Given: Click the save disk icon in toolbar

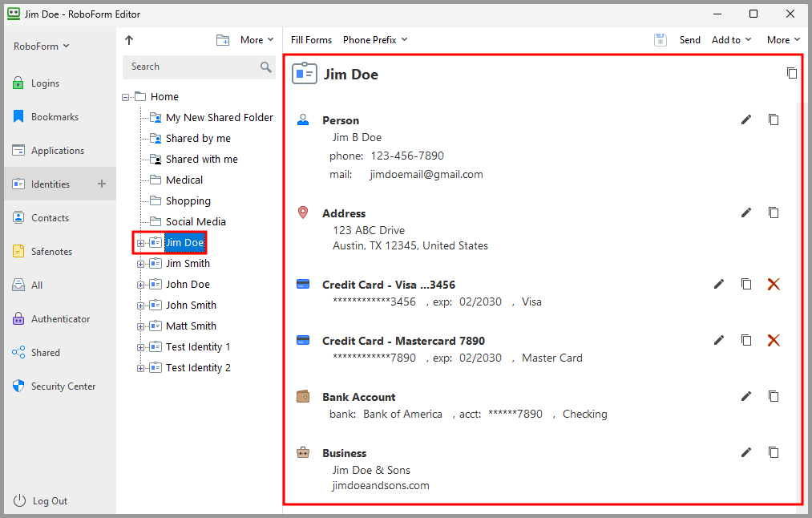Looking at the screenshot, I should pyautogui.click(x=661, y=40).
